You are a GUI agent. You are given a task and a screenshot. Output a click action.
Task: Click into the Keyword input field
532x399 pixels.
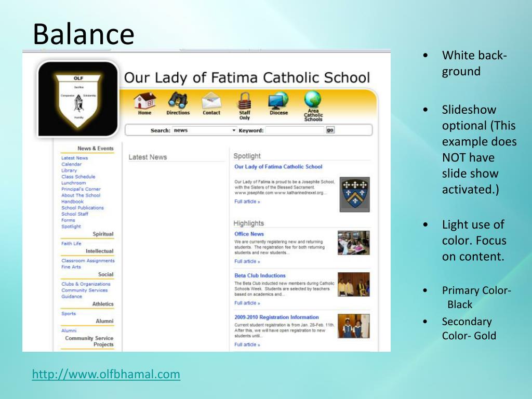(x=295, y=130)
